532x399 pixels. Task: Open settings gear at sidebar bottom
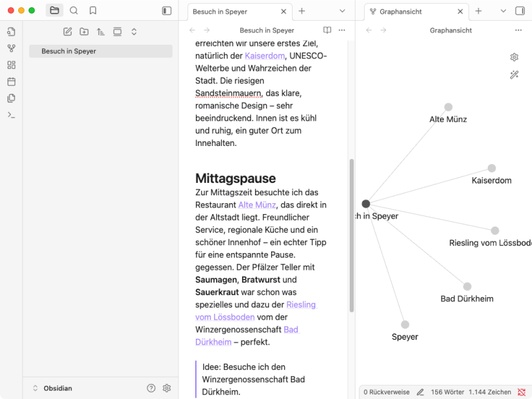[x=167, y=388]
